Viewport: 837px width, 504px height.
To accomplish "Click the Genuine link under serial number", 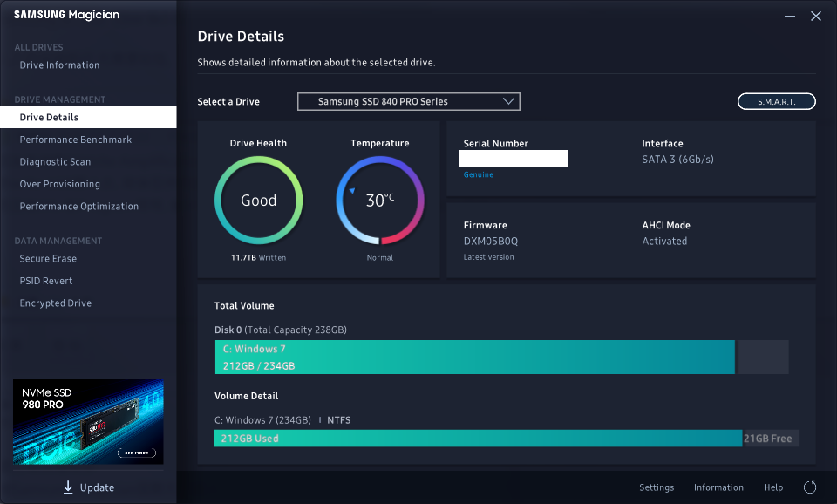I will pyautogui.click(x=479, y=174).
